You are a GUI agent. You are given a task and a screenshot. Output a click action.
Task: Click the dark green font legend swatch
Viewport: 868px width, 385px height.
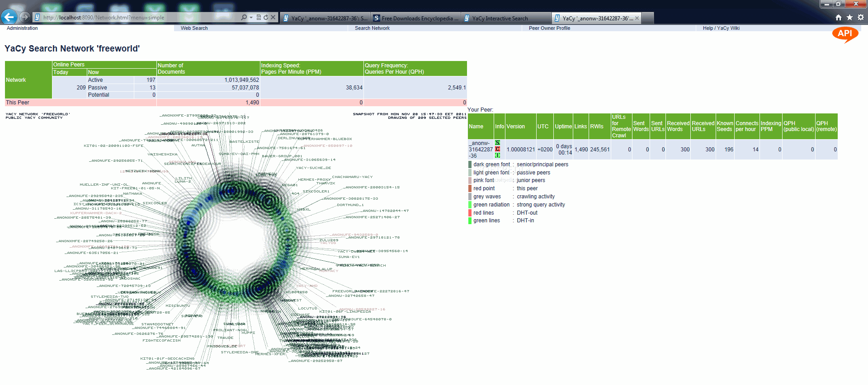(470, 164)
